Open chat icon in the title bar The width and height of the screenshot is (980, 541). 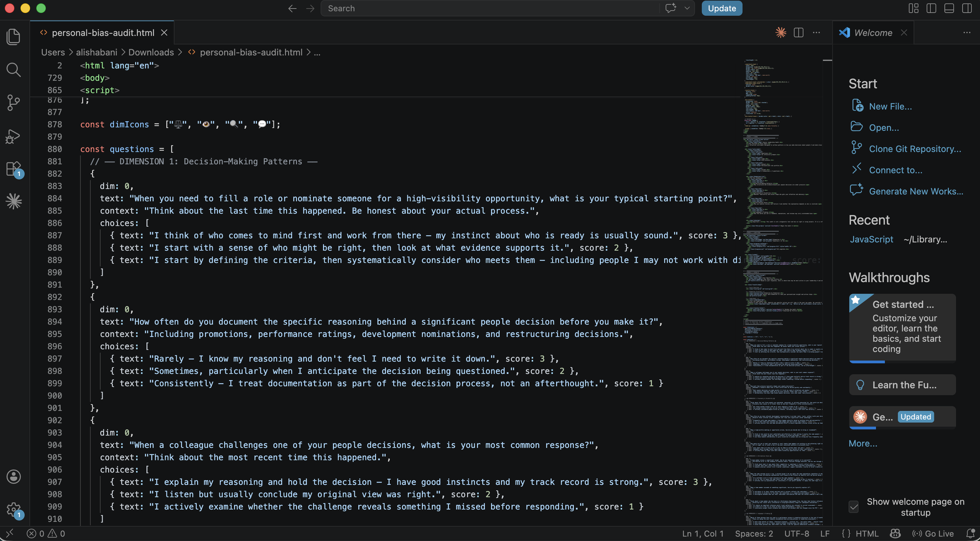coord(671,8)
